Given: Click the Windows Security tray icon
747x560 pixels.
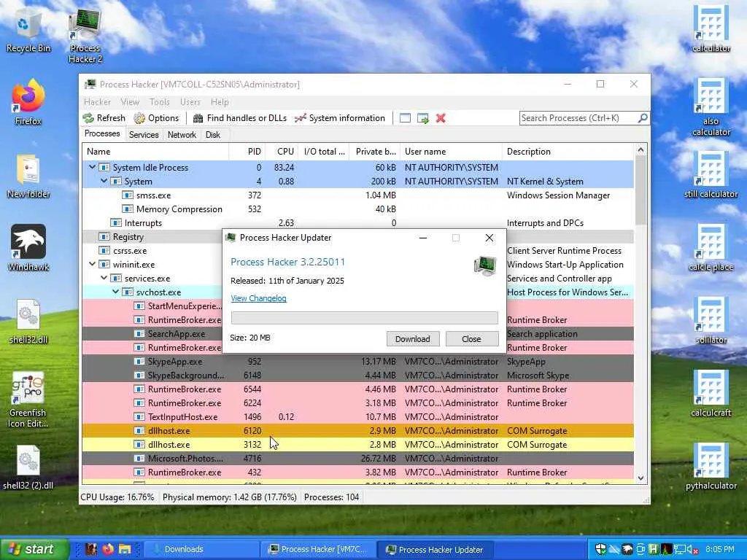Looking at the screenshot, I should (601, 549).
